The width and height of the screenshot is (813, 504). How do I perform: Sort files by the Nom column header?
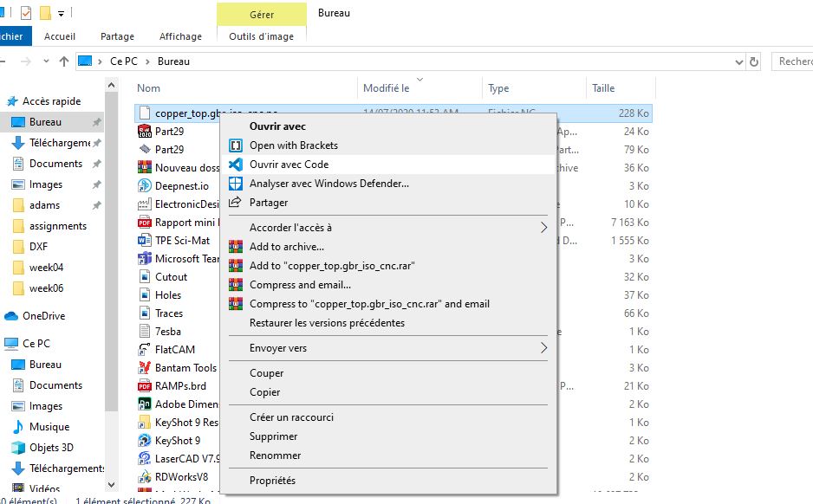149,87
